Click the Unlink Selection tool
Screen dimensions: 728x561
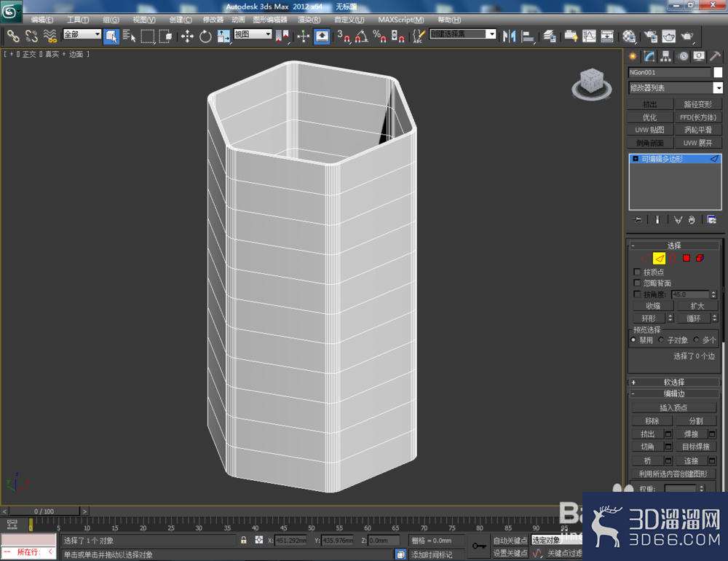pyautogui.click(x=31, y=36)
